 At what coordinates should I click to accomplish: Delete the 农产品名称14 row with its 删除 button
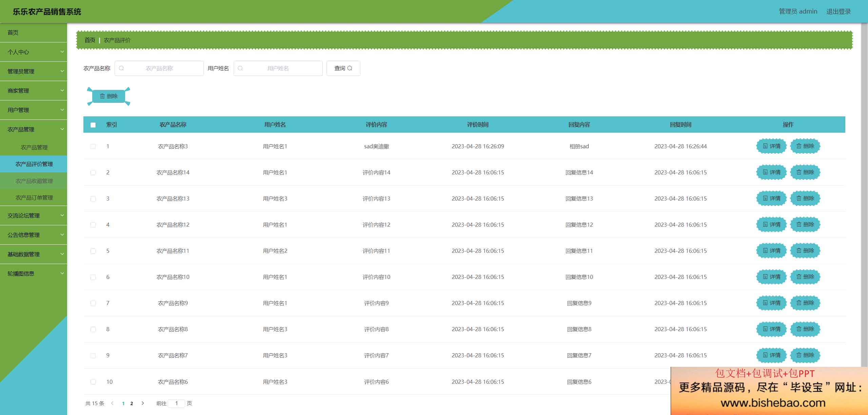[x=805, y=172]
